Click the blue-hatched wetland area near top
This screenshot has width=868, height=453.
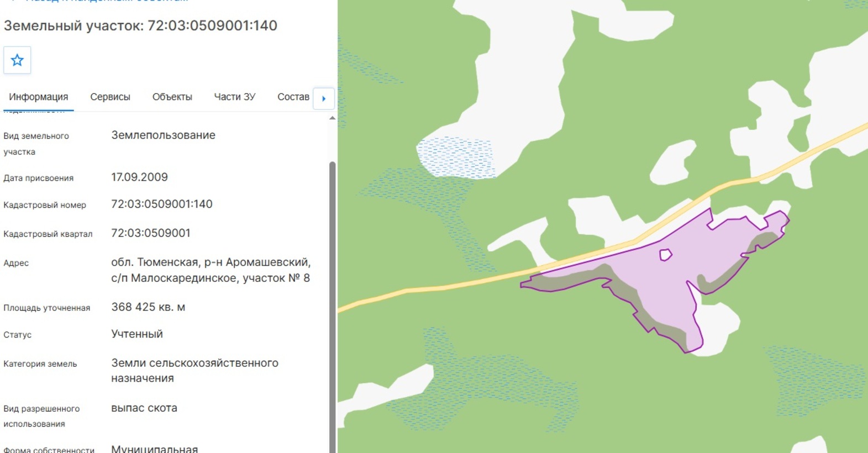pos(455,157)
